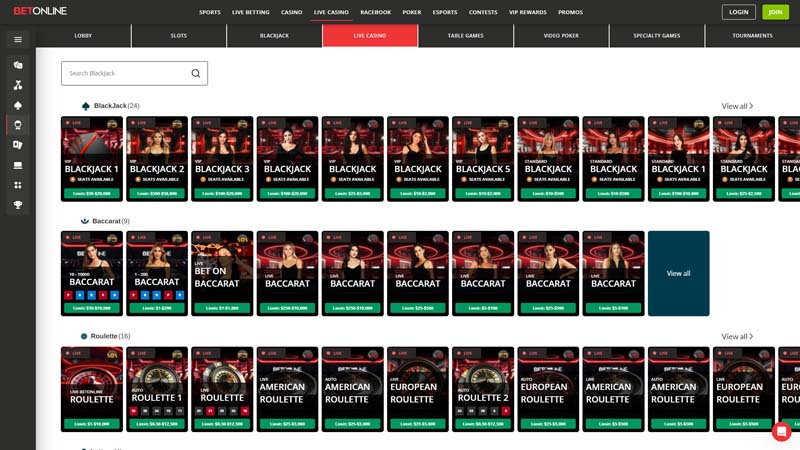Screen dimensions: 800x450
Task: Open the VIP Blackjack 1 game thumbnail
Action: (x=92, y=159)
